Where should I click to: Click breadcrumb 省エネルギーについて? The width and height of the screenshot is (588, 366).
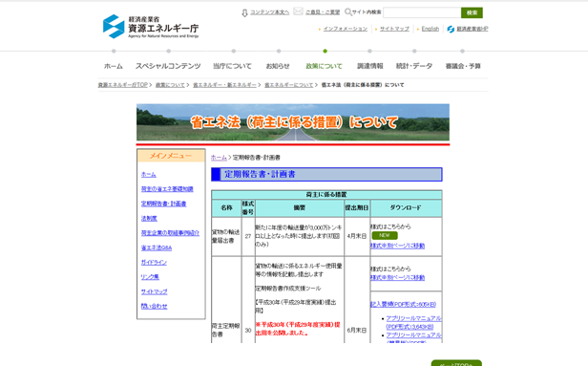point(288,85)
